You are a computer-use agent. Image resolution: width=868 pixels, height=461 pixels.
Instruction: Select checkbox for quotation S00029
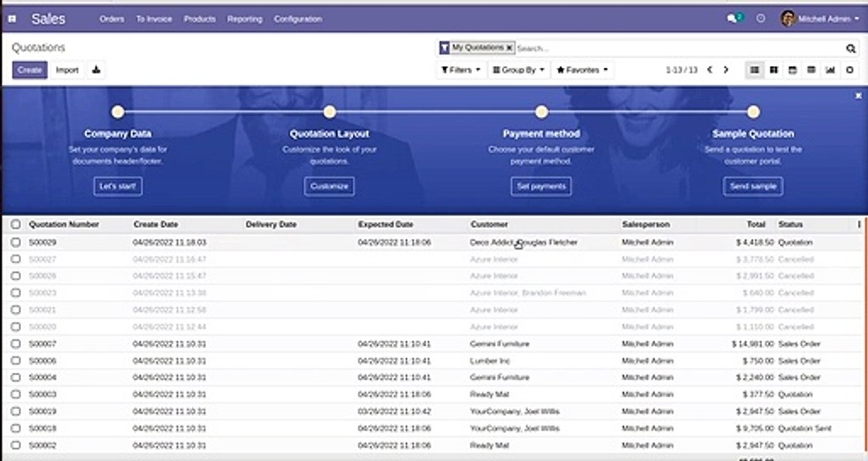(x=16, y=242)
